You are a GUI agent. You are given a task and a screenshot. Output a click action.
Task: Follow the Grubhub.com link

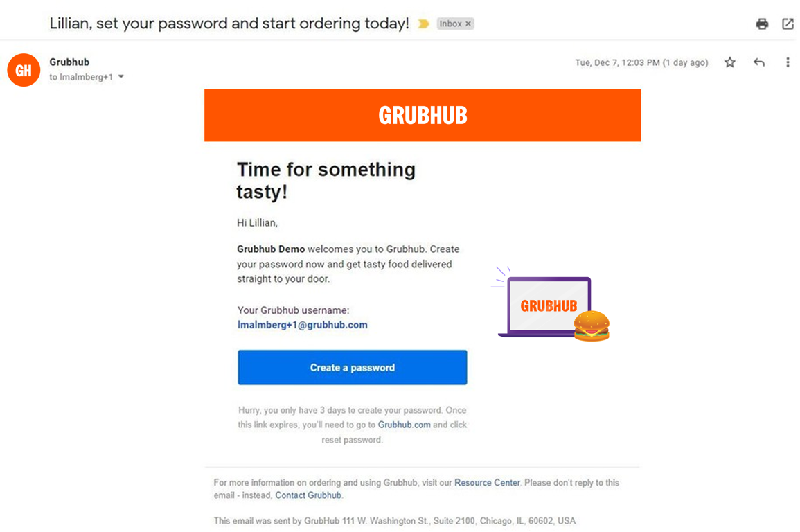(x=404, y=425)
